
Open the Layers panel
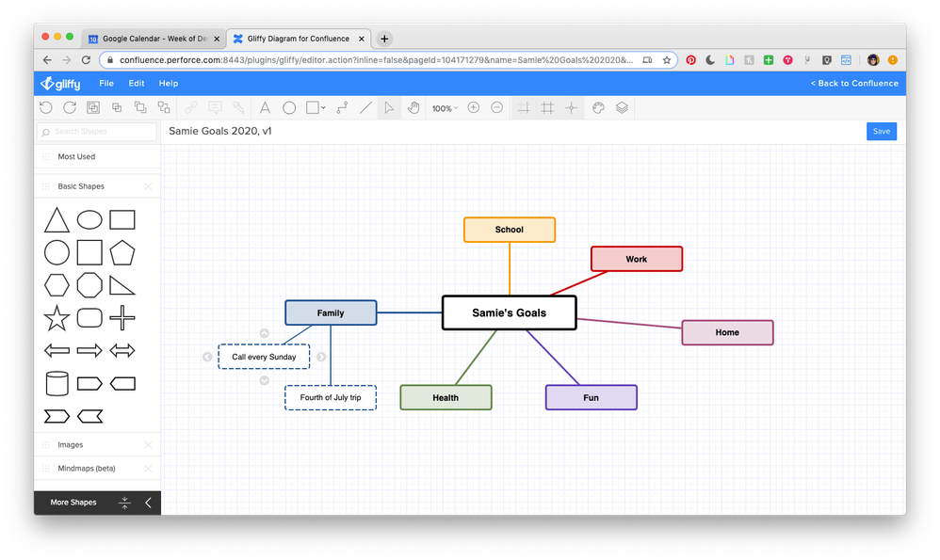[x=622, y=107]
